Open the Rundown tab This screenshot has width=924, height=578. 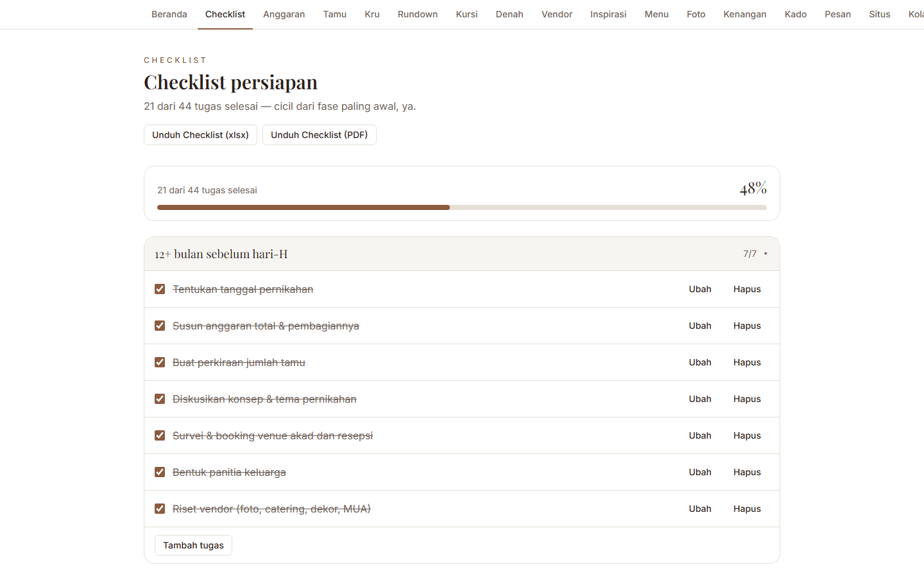tap(418, 14)
